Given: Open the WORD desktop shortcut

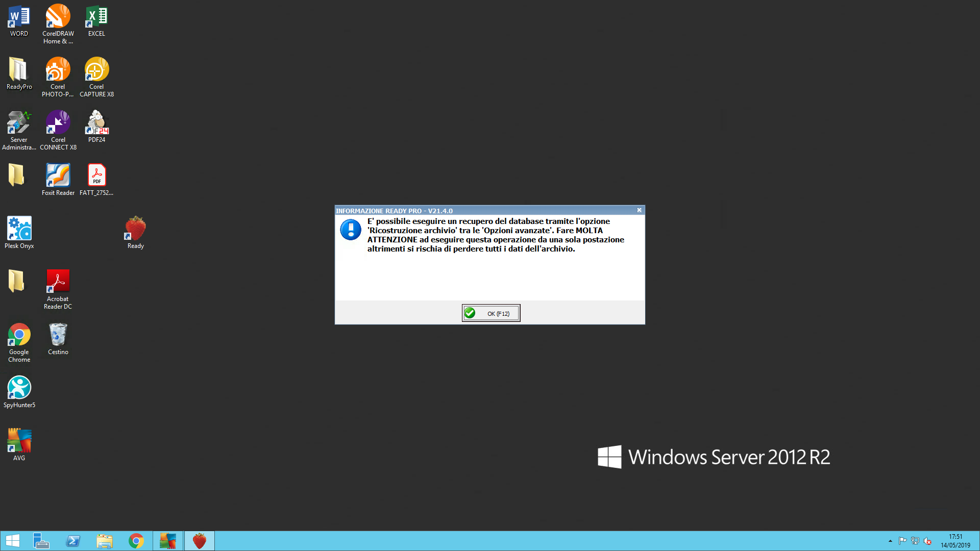Looking at the screenshot, I should (19, 21).
